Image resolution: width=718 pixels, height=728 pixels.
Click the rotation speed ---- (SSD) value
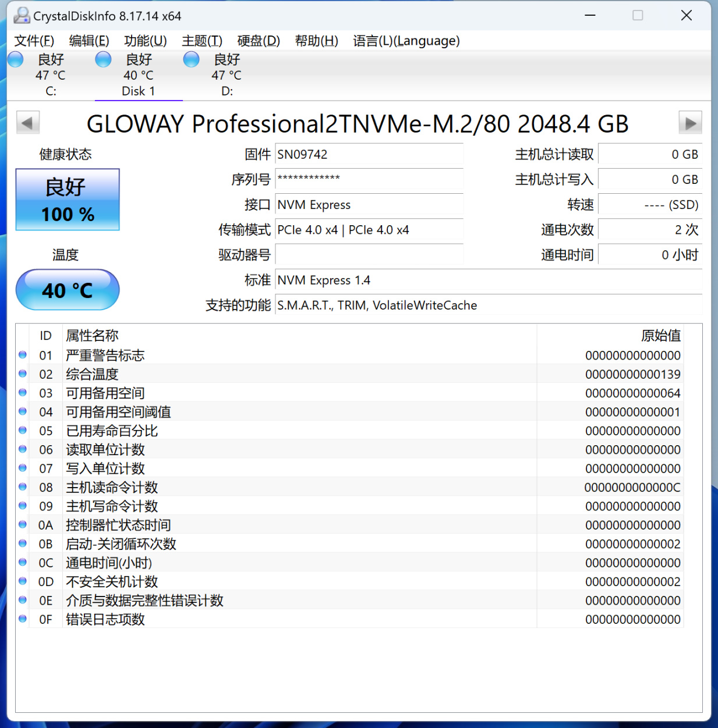click(x=650, y=205)
